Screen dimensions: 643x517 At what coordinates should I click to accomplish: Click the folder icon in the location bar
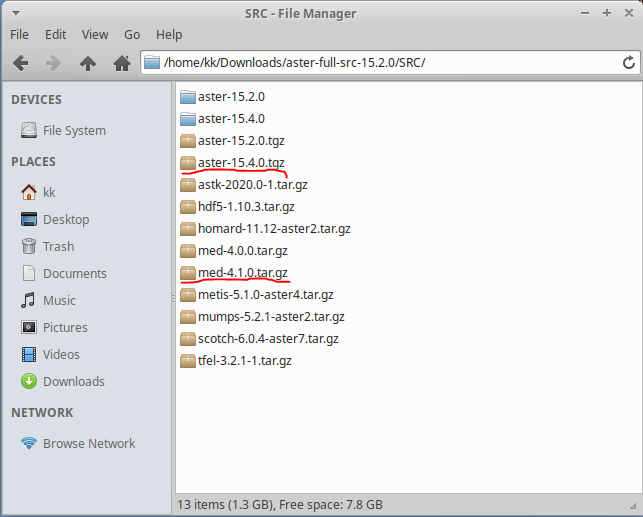coord(152,63)
